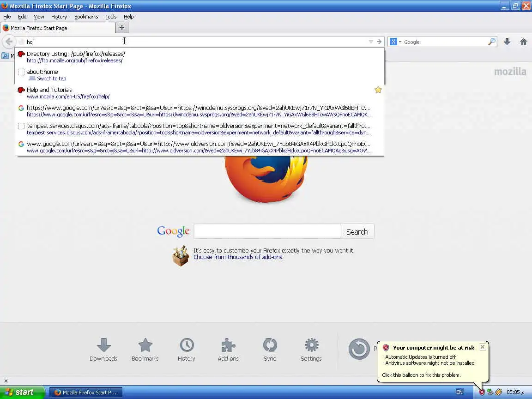Open the Google search engine selector dropdown
The height and width of the screenshot is (399, 532).
pyautogui.click(x=396, y=42)
